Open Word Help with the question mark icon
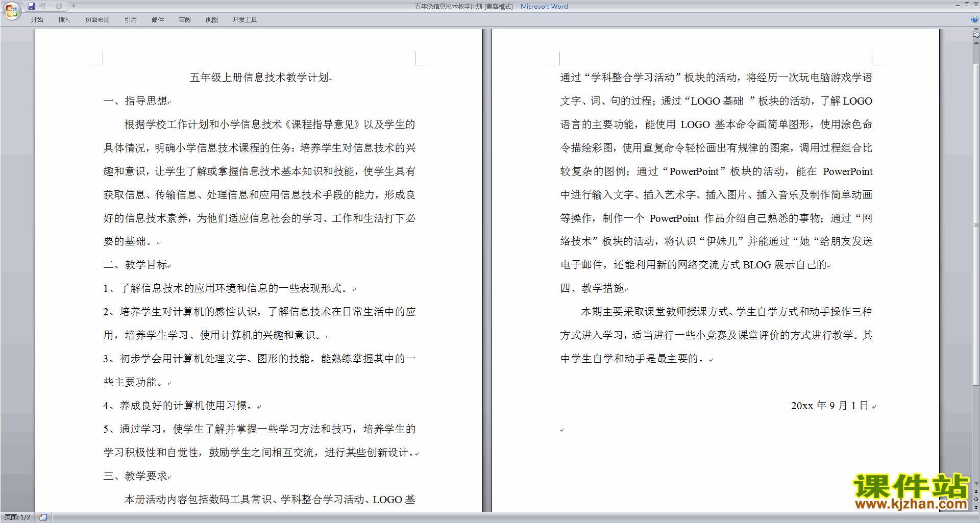Screen dimensions: 980x523 (975, 19)
